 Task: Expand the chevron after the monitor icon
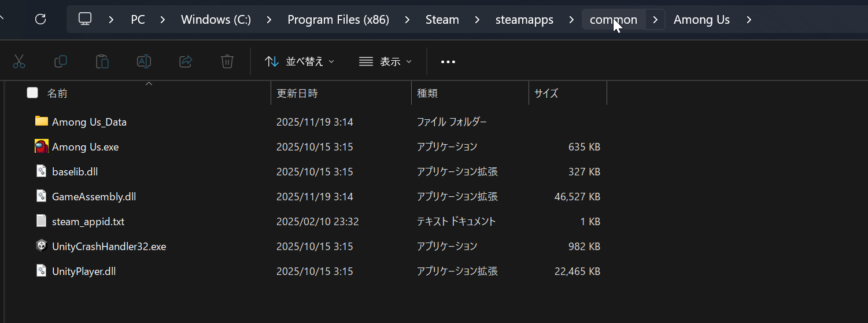[111, 20]
